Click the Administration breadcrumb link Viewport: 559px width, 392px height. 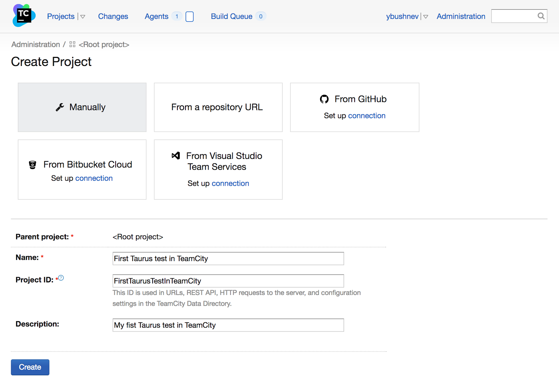tap(36, 45)
